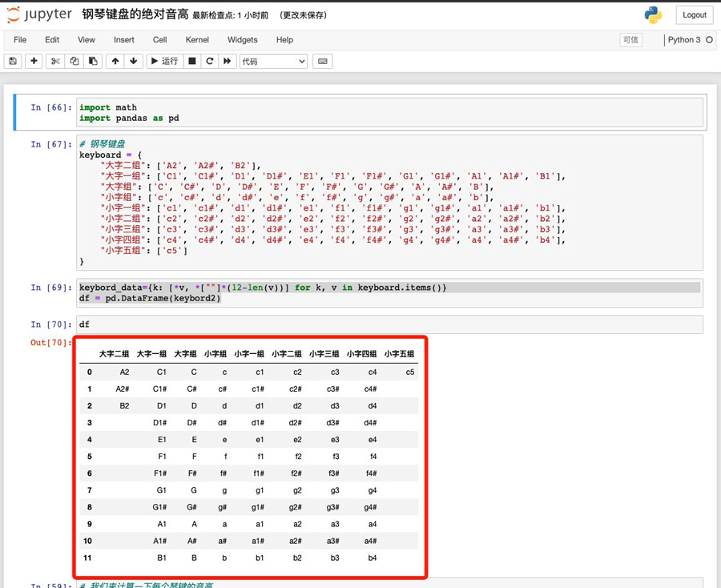The width and height of the screenshot is (721, 588).
Task: Click the 大字一组 column header
Action: pos(151,354)
